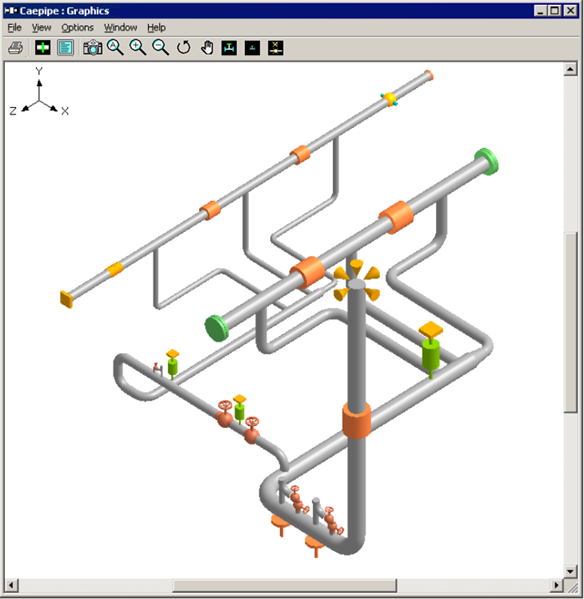Select the green plus layout window icon
The height and width of the screenshot is (599, 584).
pyautogui.click(x=42, y=48)
